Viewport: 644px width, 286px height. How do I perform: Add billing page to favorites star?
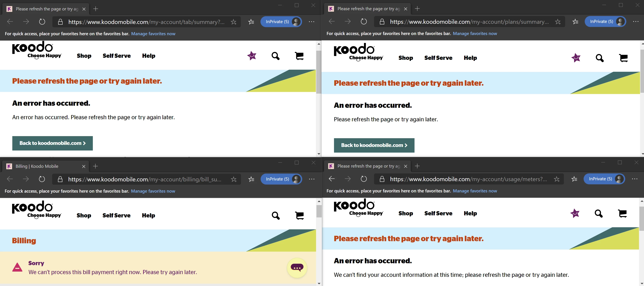tap(233, 179)
